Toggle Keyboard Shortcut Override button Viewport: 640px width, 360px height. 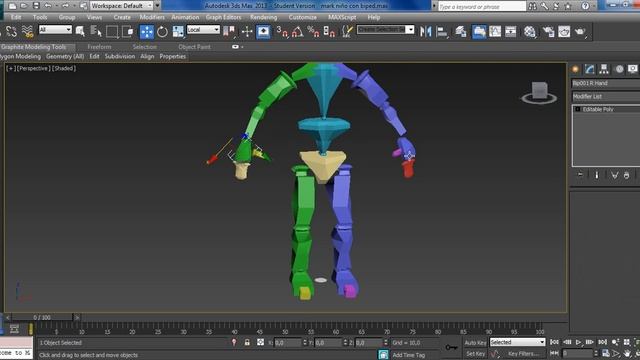coord(263,31)
